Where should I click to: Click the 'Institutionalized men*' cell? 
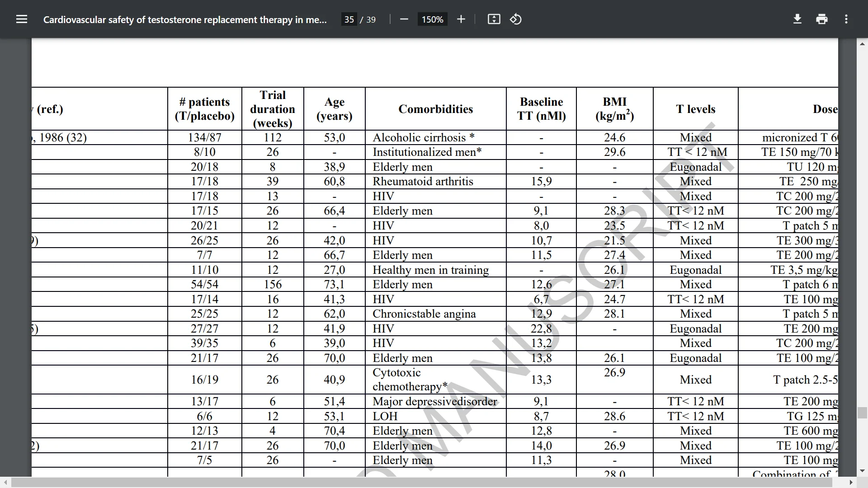click(x=436, y=152)
